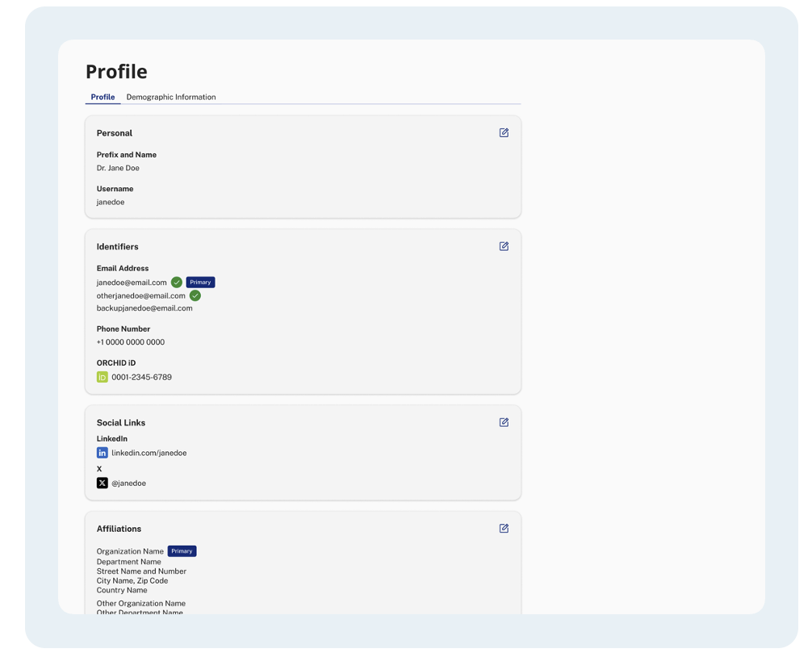The height and width of the screenshot is (657, 812).
Task: Open the Social Links edit icon
Action: point(504,422)
